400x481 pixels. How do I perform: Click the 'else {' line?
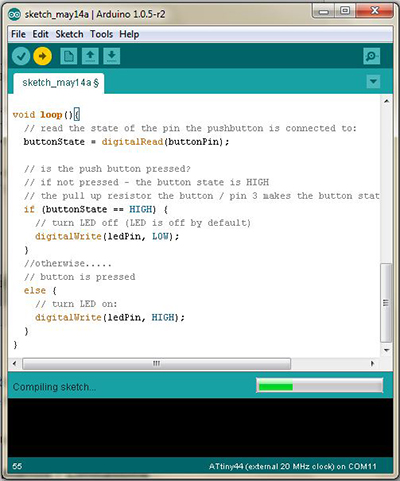pos(40,290)
